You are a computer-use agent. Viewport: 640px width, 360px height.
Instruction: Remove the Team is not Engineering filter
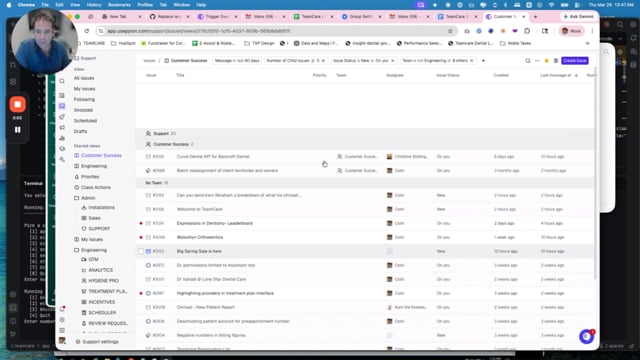[472, 60]
